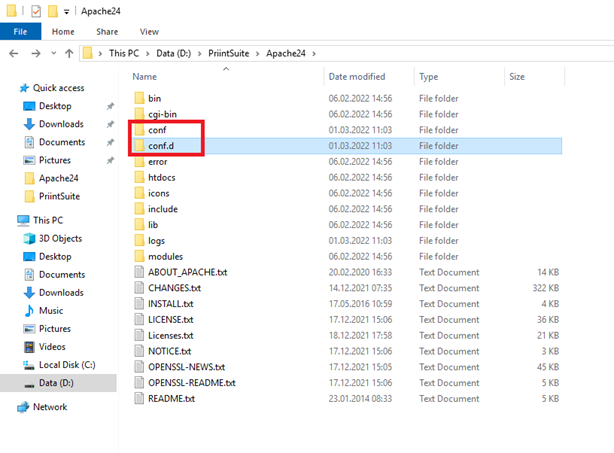Sort by the Name column header
The image size is (614, 453).
(145, 76)
